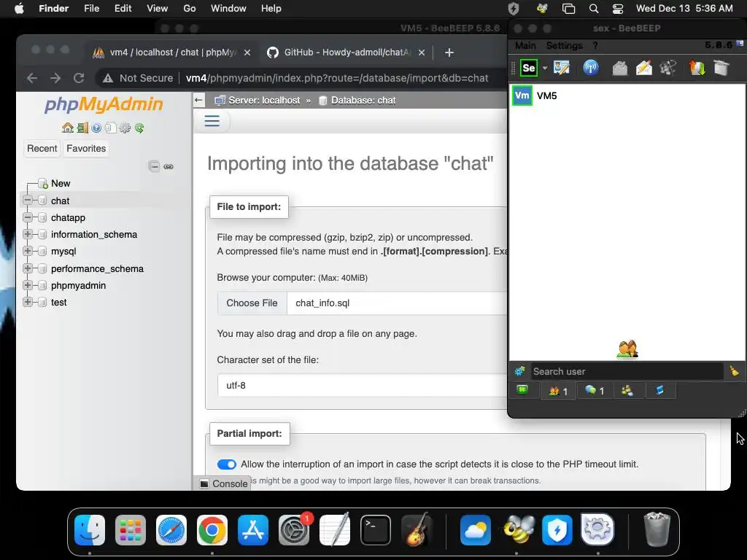The width and height of the screenshot is (747, 560).
Task: Click the BeeBEEP 'Se' user status avatar
Action: point(529,68)
